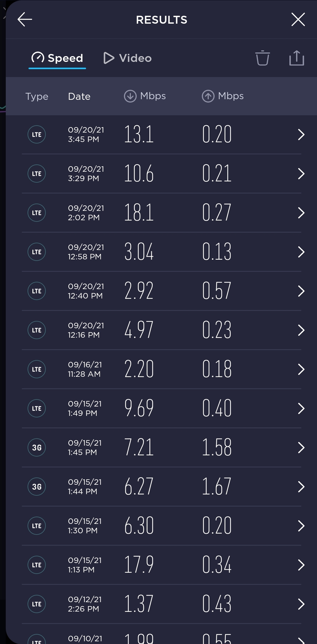
Task: Open details chevron for 18.1 Mbps result
Action: click(x=301, y=213)
